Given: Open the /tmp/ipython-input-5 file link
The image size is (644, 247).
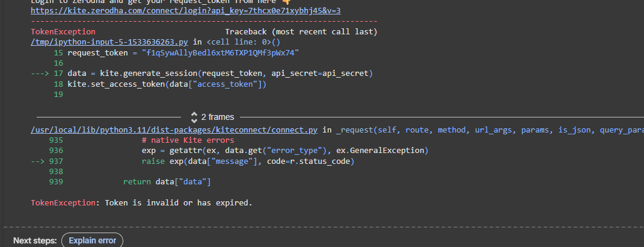Looking at the screenshot, I should tap(109, 42).
